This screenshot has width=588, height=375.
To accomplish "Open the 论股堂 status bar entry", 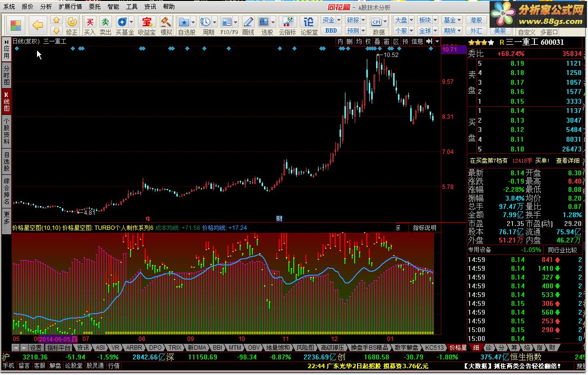I will 74,366.
